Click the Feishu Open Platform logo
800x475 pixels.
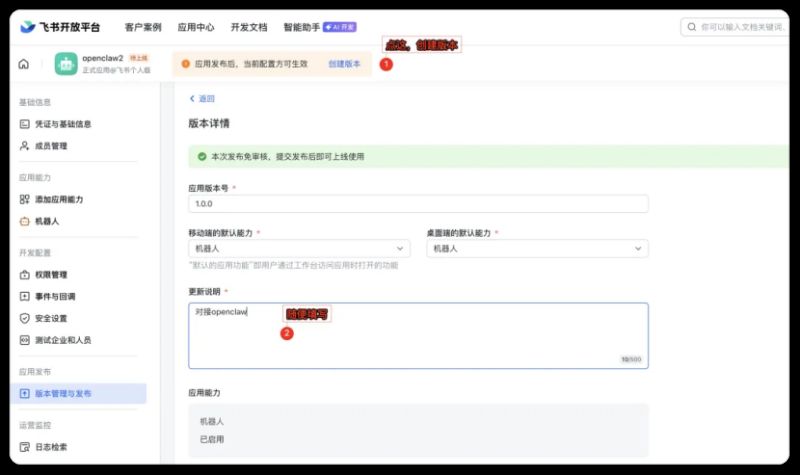click(60, 27)
